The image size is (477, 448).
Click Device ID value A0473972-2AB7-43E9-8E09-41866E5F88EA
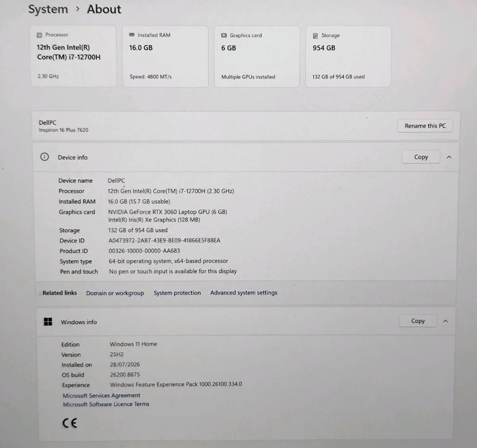coord(164,240)
